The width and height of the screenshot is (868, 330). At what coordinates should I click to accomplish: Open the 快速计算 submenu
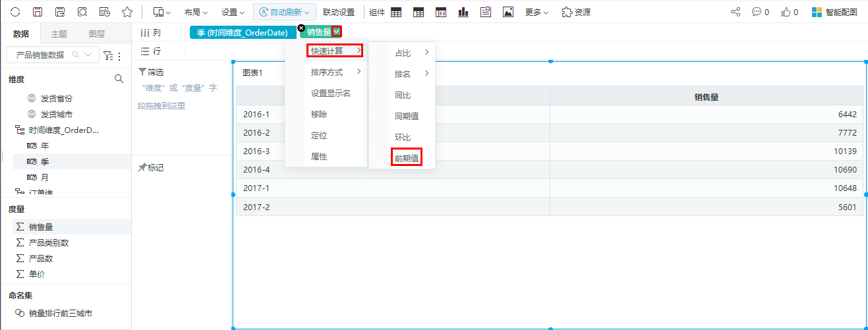click(x=326, y=51)
